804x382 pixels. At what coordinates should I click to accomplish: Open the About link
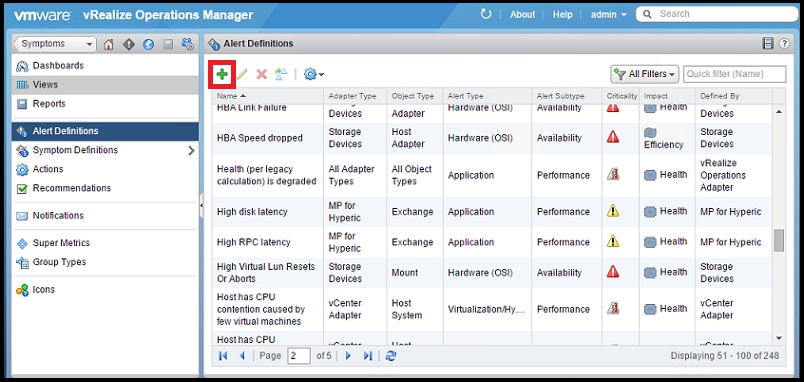tap(522, 14)
